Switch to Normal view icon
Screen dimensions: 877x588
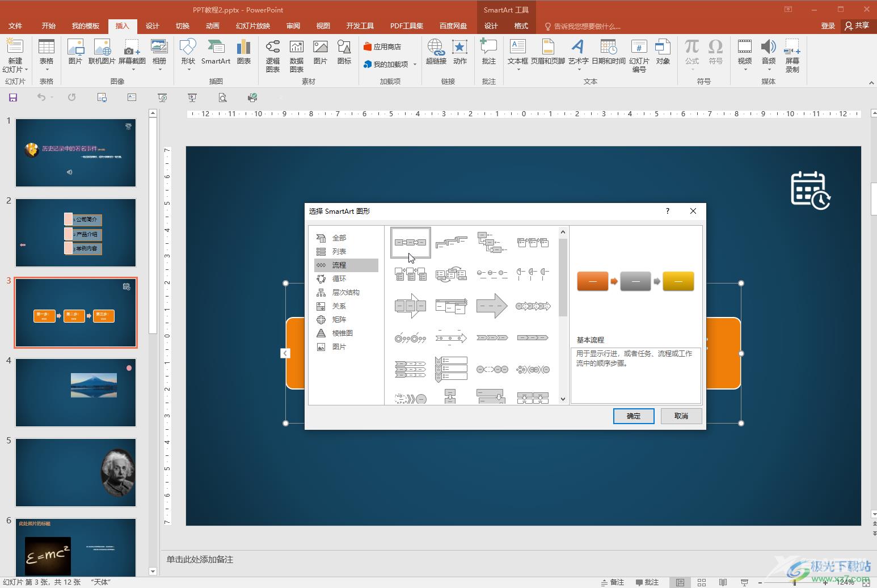680,582
